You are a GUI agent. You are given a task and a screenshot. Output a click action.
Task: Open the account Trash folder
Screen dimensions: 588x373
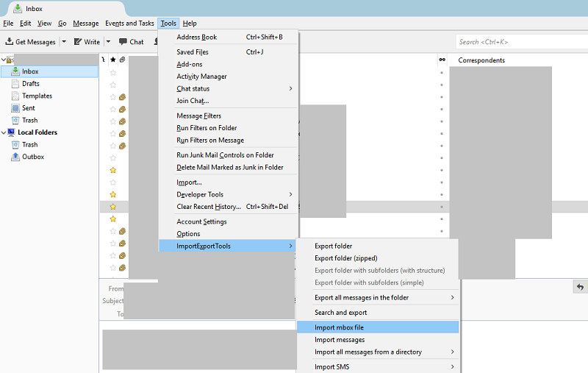29,121
